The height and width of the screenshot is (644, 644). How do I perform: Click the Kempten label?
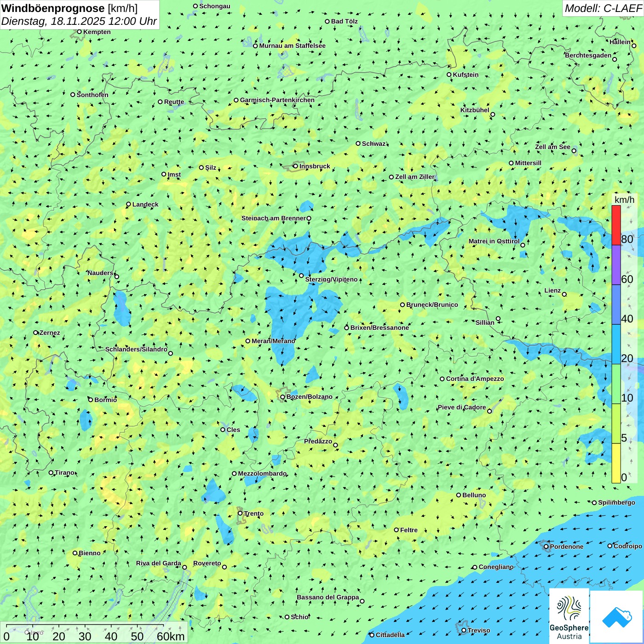(x=97, y=32)
